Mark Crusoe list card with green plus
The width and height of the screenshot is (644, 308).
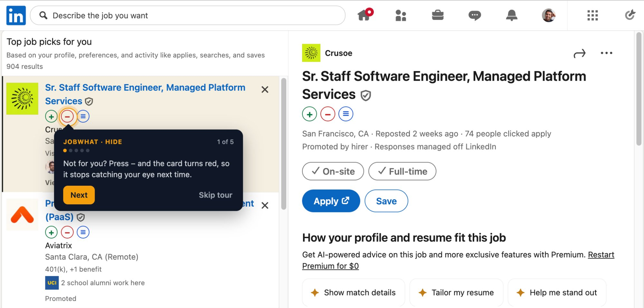tap(51, 117)
